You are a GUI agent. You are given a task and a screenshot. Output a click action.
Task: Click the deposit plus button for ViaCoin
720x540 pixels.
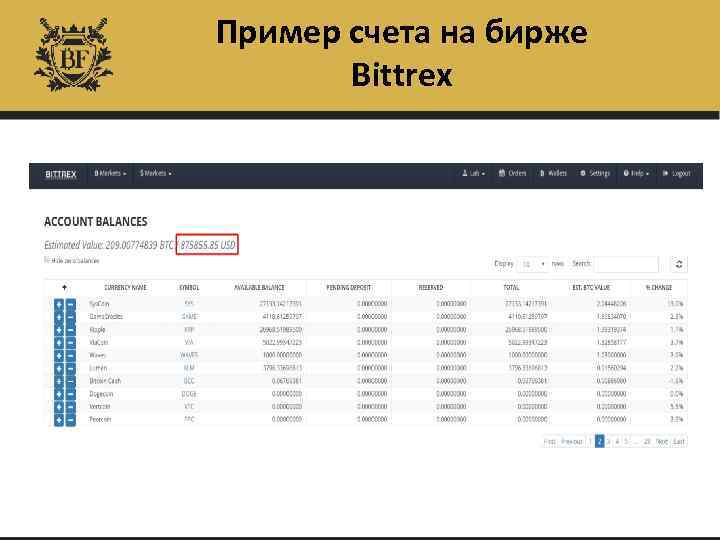click(59, 343)
